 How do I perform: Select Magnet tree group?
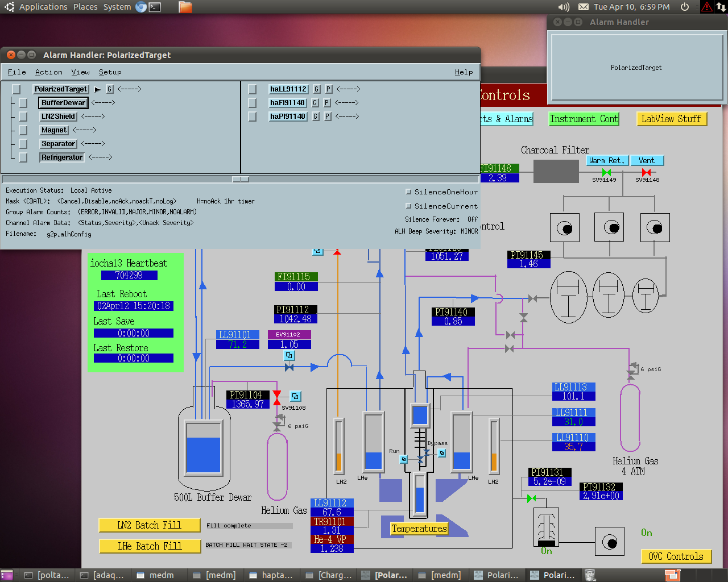[54, 130]
